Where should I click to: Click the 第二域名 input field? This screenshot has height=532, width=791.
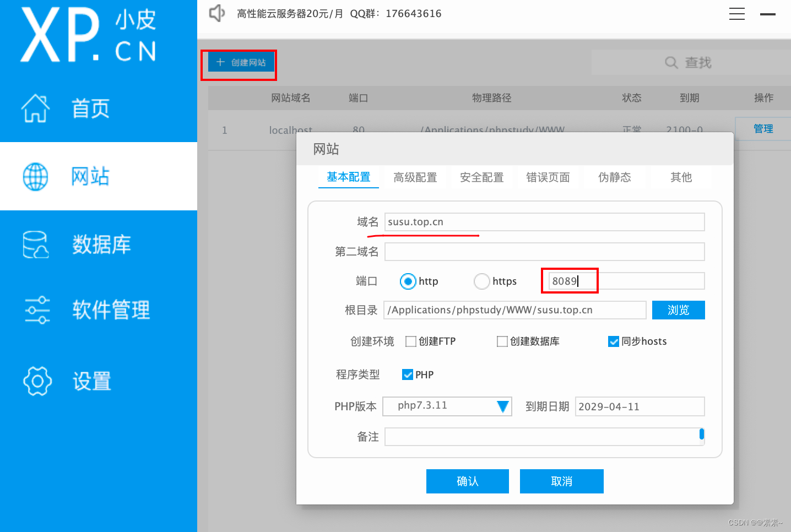544,252
